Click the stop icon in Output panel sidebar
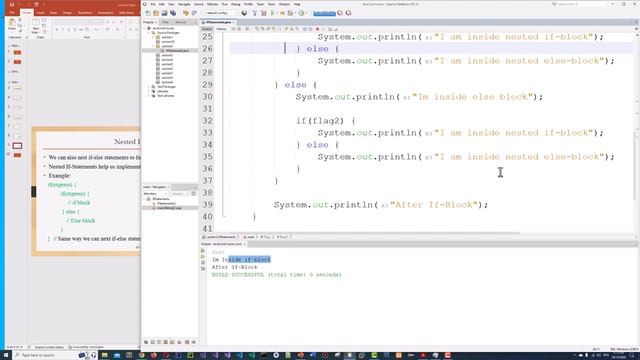This screenshot has height=360, width=640. pos(203,262)
